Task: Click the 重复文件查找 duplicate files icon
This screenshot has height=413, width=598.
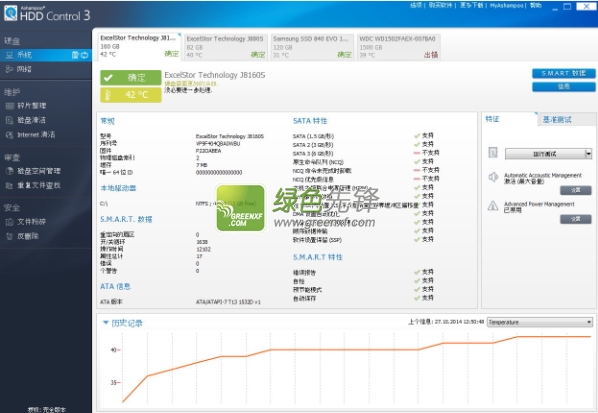Action: click(x=10, y=186)
